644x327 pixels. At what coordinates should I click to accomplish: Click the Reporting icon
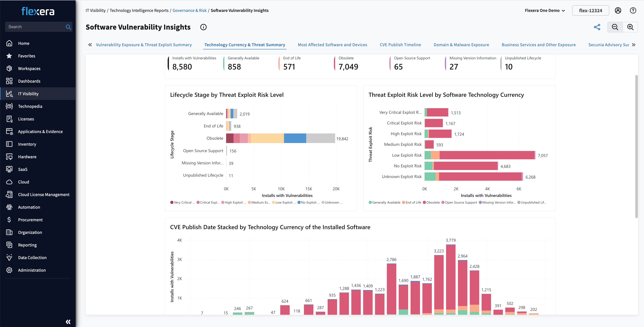click(9, 245)
